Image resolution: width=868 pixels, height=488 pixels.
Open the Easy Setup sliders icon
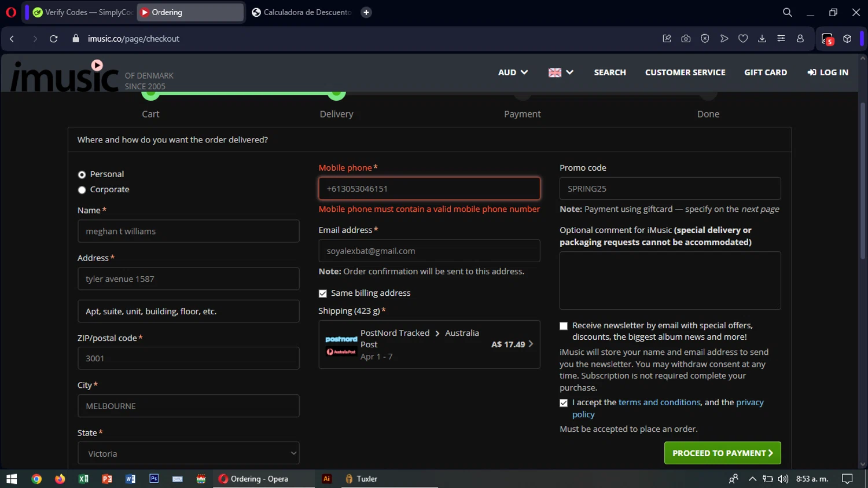pyautogui.click(x=781, y=39)
